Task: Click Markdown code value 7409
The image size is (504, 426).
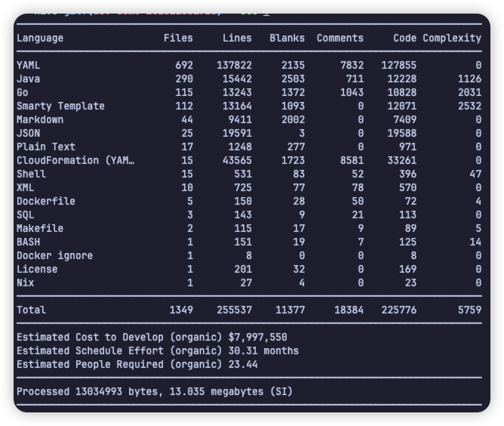Action: coord(404,119)
